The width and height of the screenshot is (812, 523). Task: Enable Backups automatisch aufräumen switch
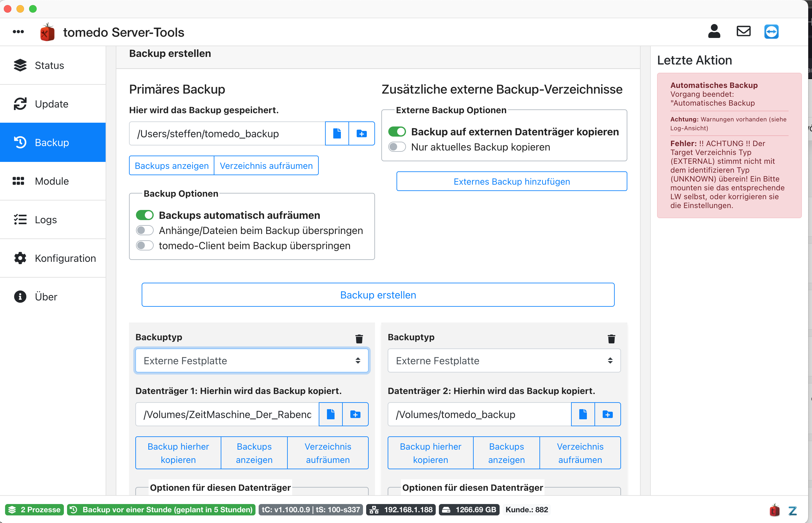point(145,215)
